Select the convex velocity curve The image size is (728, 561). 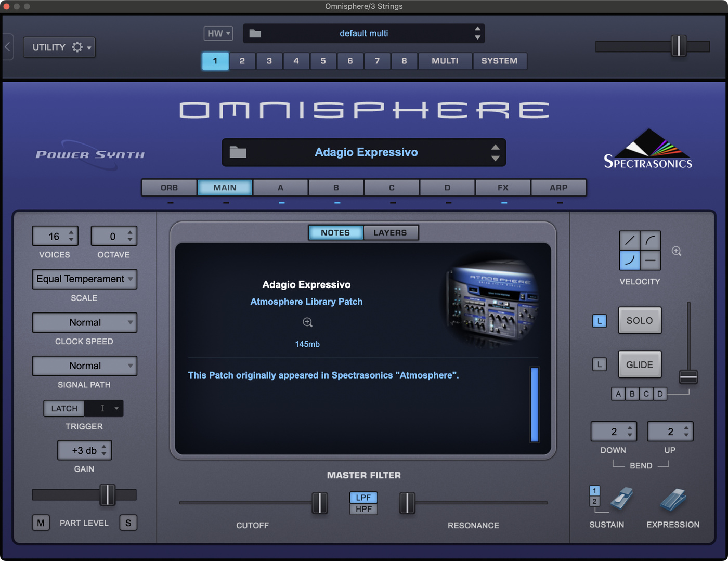point(650,241)
